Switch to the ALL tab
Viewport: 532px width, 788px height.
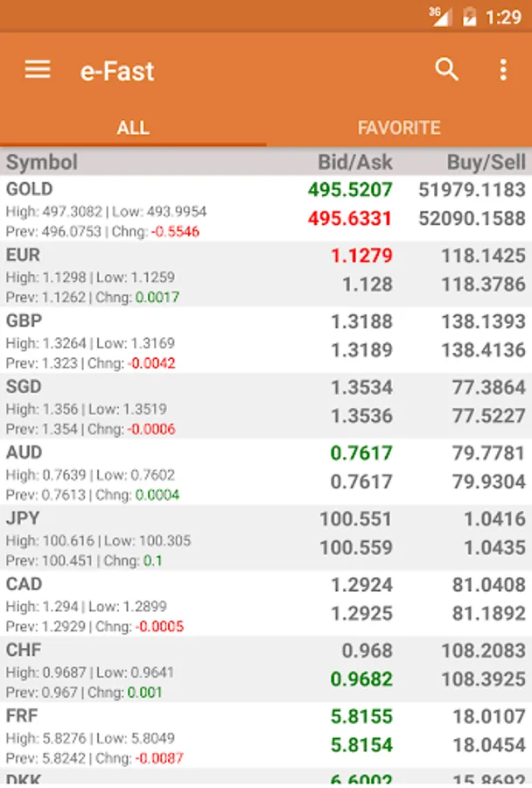click(x=133, y=128)
